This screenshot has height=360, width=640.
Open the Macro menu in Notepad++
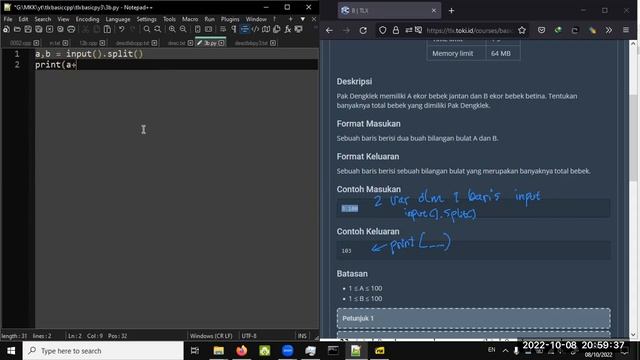click(x=190, y=19)
